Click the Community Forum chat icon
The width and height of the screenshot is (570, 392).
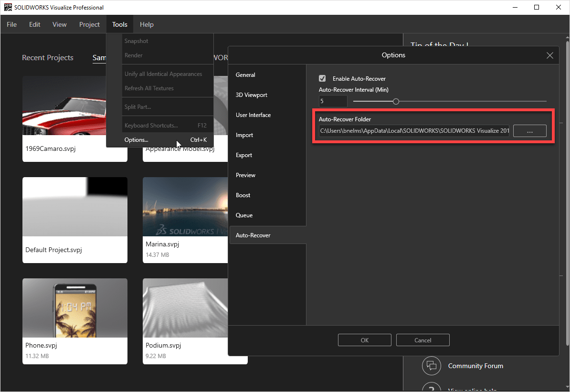pyautogui.click(x=432, y=365)
